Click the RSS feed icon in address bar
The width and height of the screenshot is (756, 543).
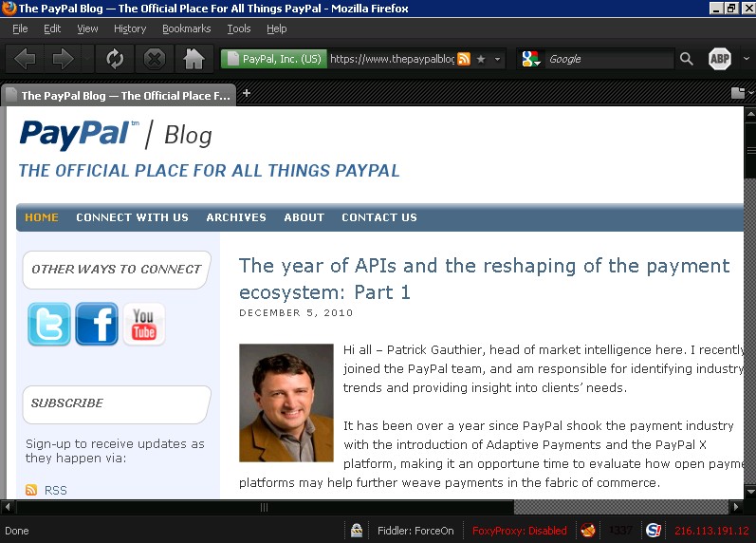coord(464,59)
